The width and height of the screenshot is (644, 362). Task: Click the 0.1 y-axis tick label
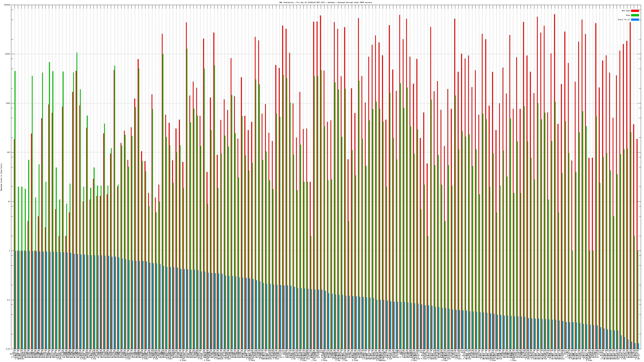coord(9,300)
